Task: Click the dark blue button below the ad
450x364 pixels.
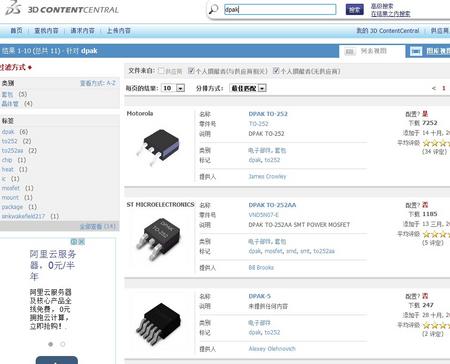Action: 57,360
